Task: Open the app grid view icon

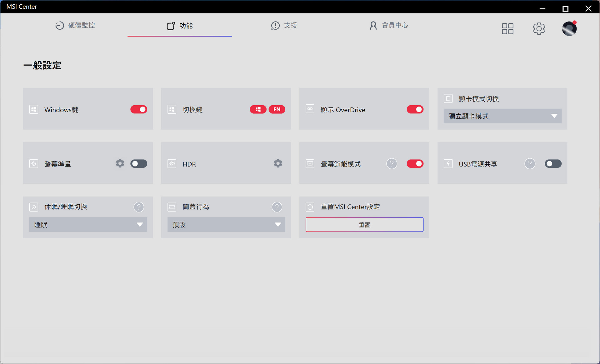Action: (507, 29)
